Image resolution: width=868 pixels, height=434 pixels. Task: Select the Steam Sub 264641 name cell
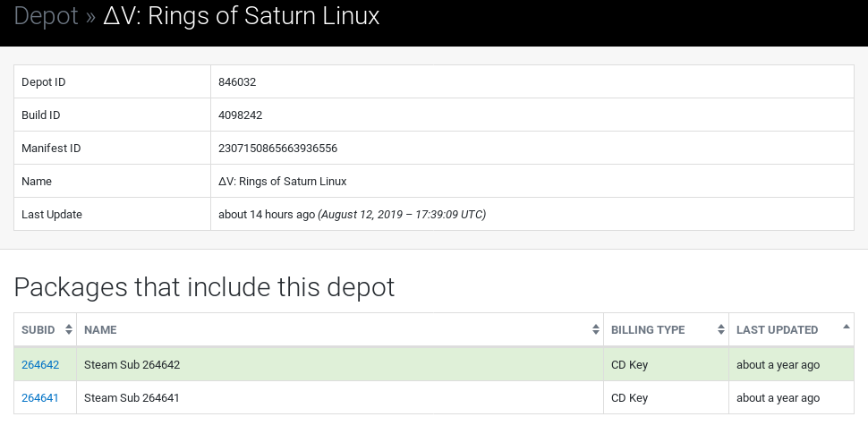(340, 397)
